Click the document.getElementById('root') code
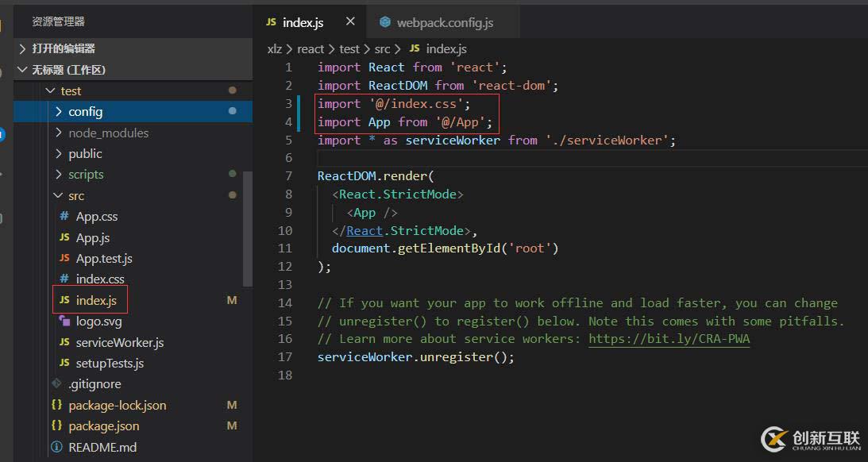The height and width of the screenshot is (462, 868). [x=445, y=248]
